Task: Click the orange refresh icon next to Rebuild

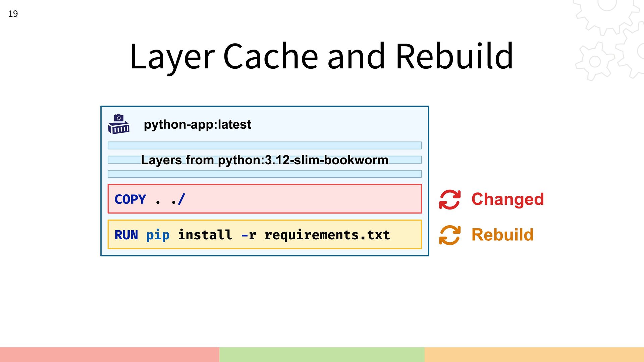Action: (x=450, y=235)
